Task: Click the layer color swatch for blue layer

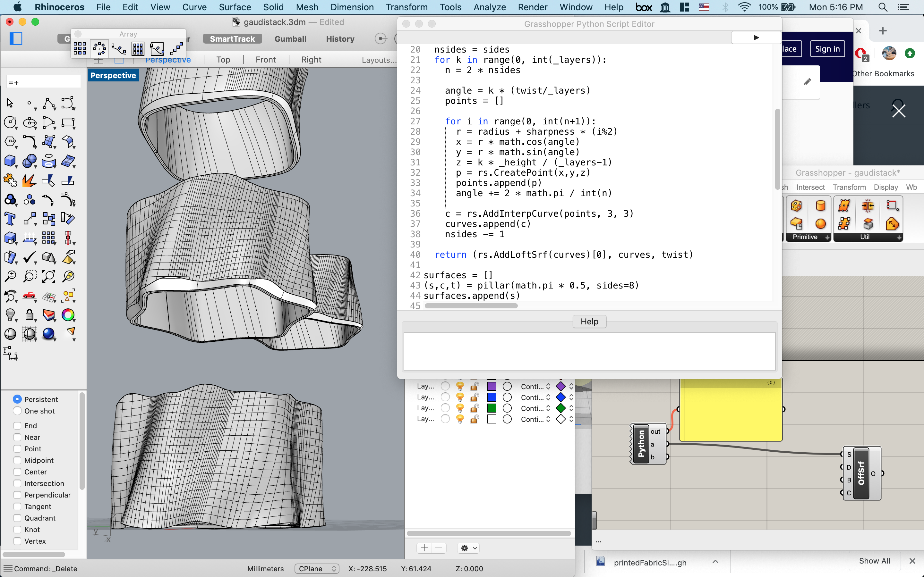Action: [491, 397]
